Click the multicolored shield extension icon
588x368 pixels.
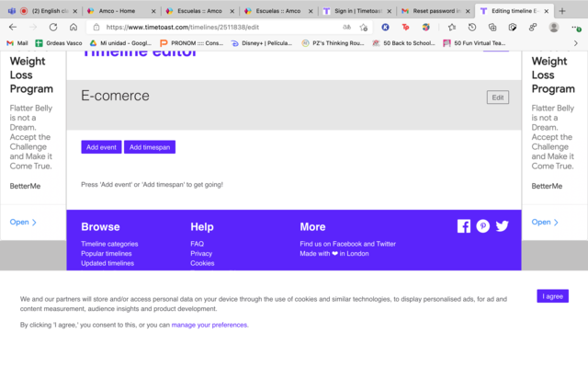425,27
